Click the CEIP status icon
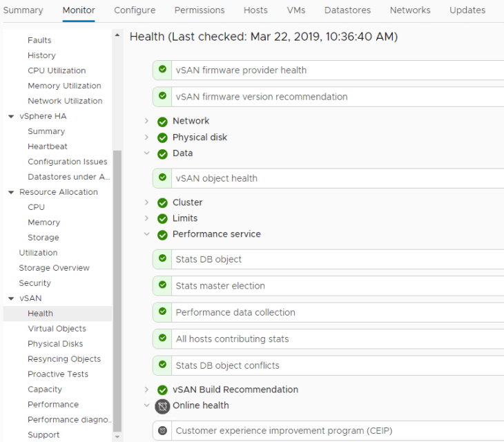Image resolution: width=504 pixels, height=442 pixels. [162, 431]
